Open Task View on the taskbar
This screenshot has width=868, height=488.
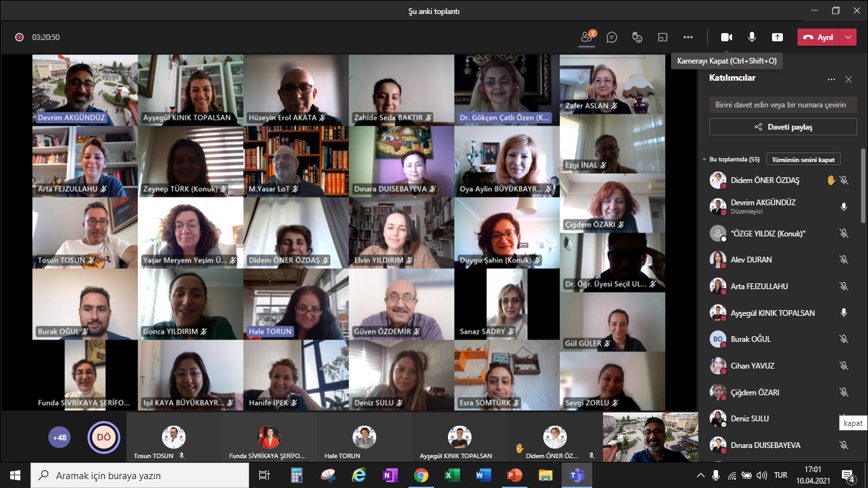click(x=264, y=475)
